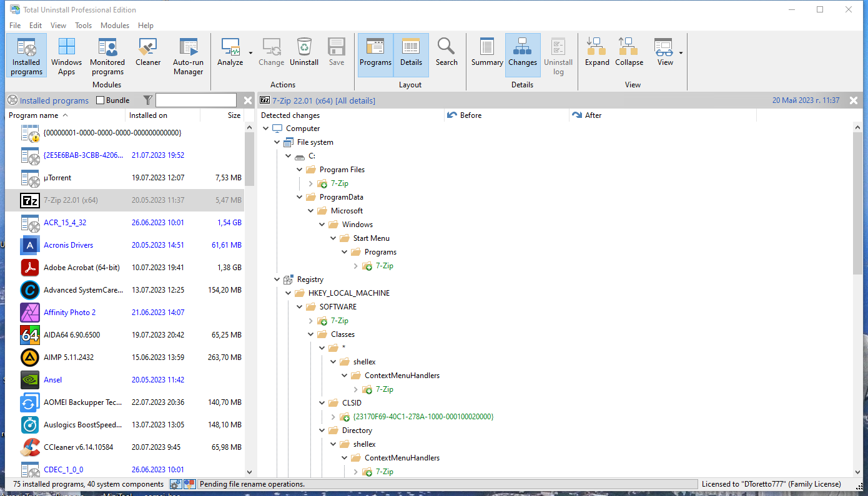Open the Tools menu

(83, 26)
